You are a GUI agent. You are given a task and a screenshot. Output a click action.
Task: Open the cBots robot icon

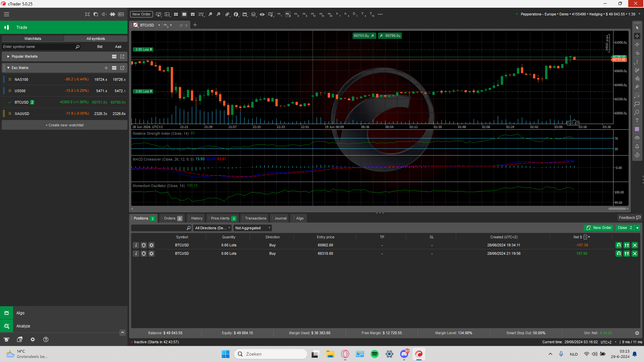click(245, 14)
